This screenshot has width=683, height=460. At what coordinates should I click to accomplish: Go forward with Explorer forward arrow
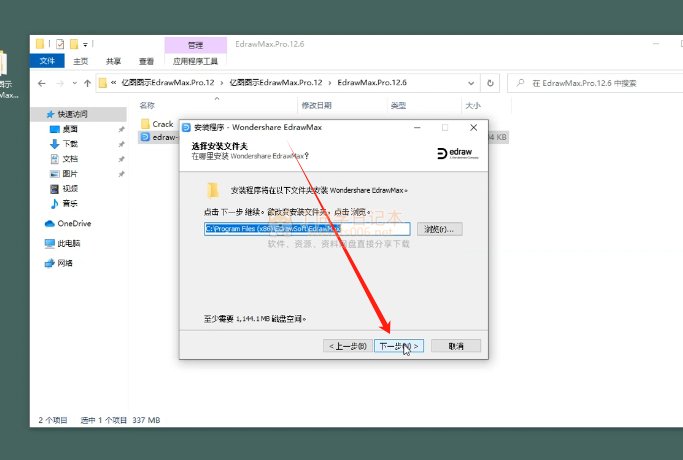60,83
